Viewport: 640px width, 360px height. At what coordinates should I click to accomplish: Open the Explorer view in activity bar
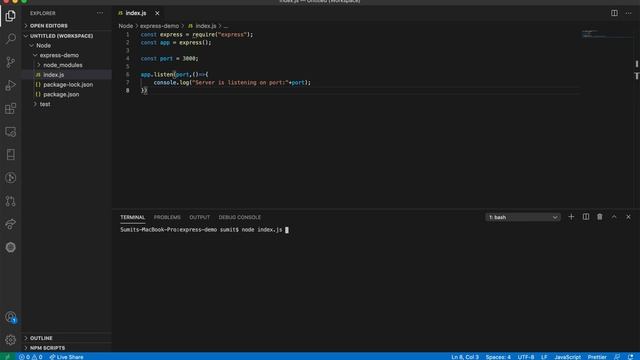point(11,16)
